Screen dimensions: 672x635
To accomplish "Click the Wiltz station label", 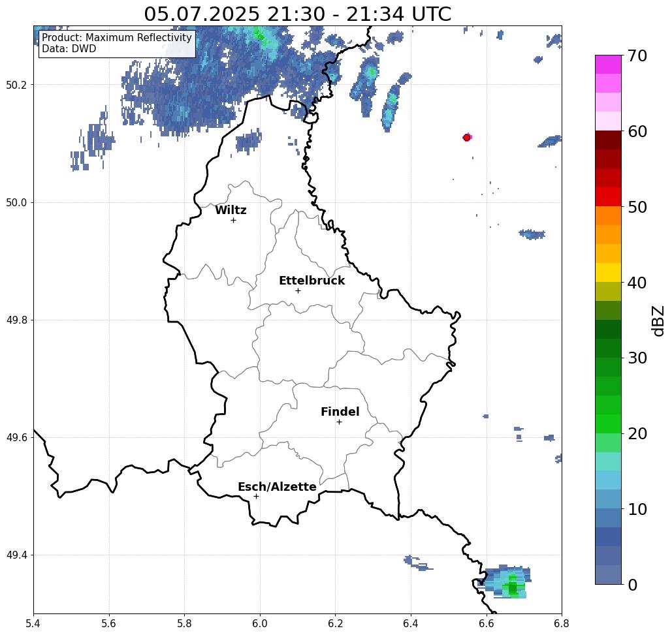I will [231, 210].
